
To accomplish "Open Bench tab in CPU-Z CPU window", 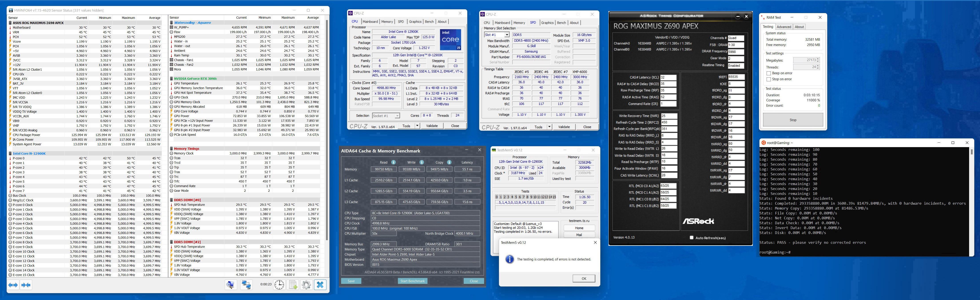I will 429,22.
